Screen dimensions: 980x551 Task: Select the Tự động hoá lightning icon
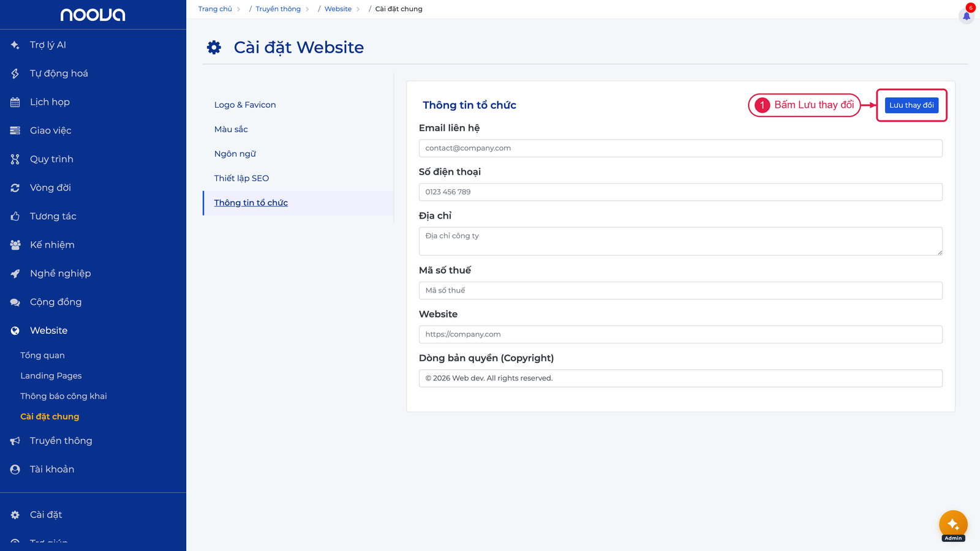pos(15,73)
